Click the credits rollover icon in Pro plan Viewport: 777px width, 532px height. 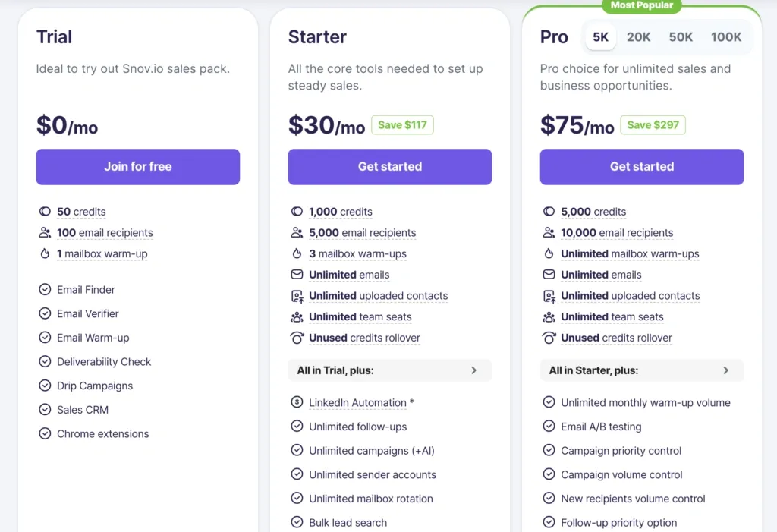pyautogui.click(x=549, y=338)
